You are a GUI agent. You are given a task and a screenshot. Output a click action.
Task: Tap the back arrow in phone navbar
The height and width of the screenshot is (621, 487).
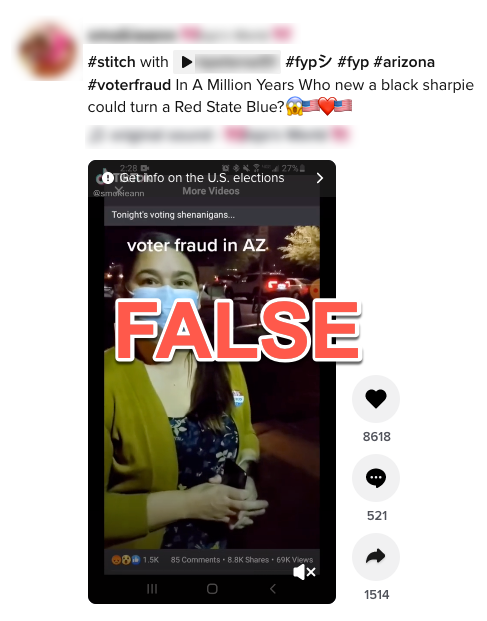pyautogui.click(x=273, y=589)
